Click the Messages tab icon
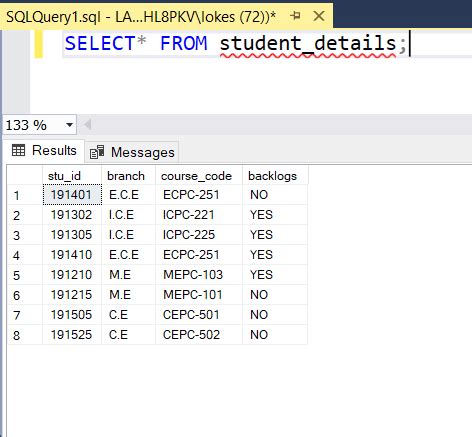The width and height of the screenshot is (472, 437). (x=97, y=152)
